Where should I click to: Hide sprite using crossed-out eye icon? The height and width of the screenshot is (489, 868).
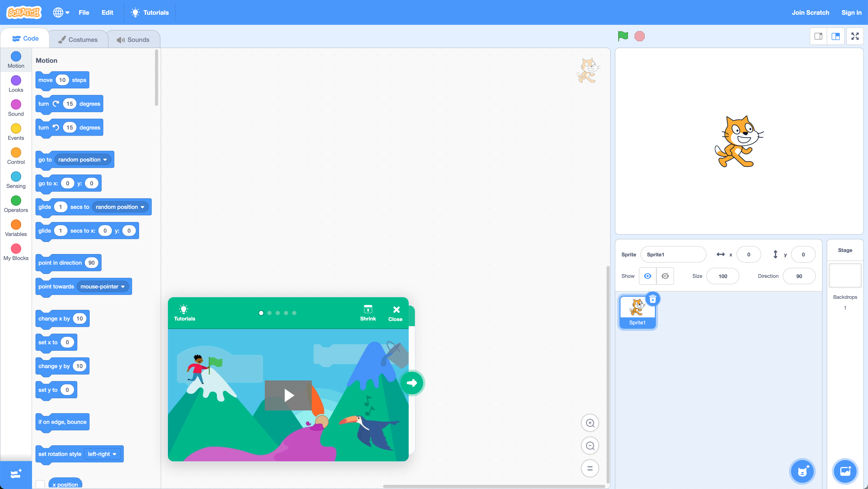(665, 276)
